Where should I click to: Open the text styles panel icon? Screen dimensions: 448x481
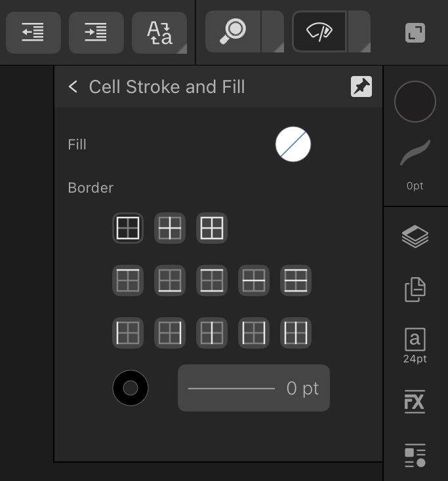tap(415, 455)
